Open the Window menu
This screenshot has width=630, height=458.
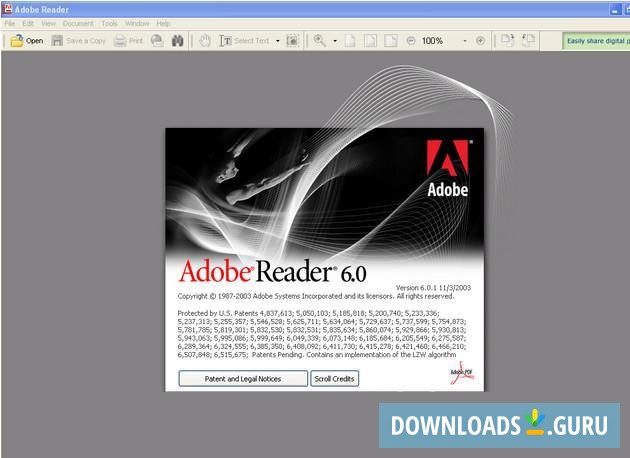[x=137, y=24]
